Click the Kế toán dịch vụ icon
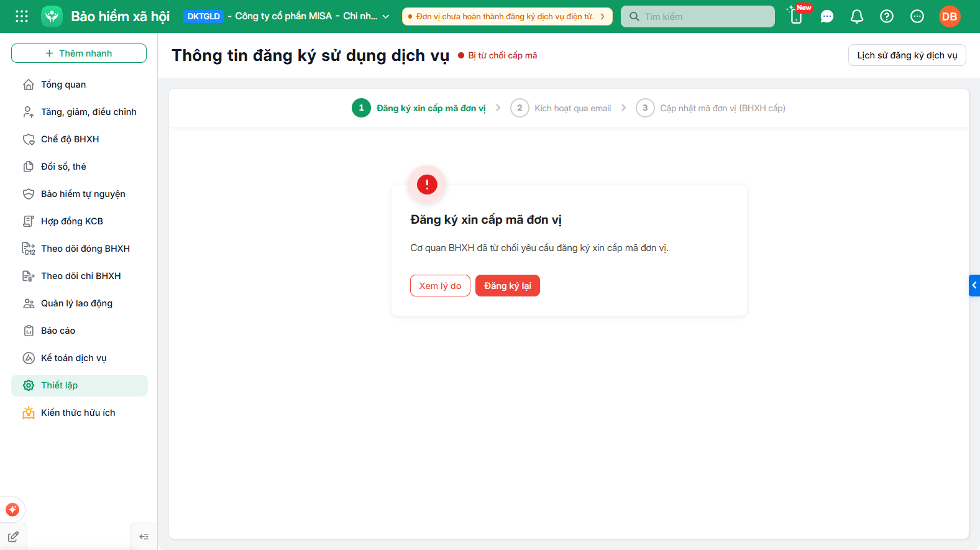Image resolution: width=980 pixels, height=550 pixels. click(29, 358)
